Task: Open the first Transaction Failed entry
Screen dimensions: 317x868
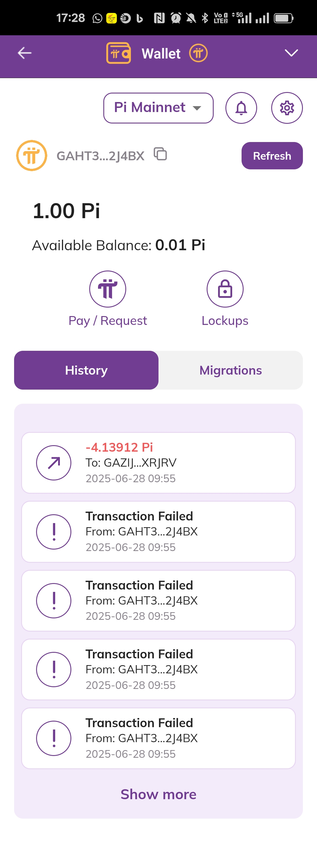Action: coord(158,531)
